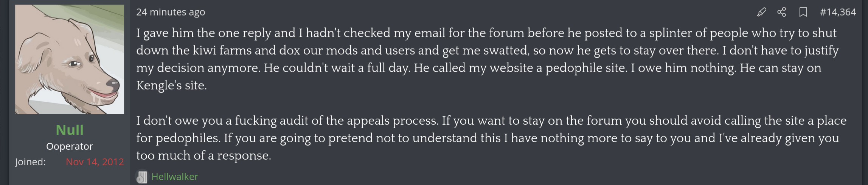Open the post number #14,364 permalink

[x=838, y=12]
